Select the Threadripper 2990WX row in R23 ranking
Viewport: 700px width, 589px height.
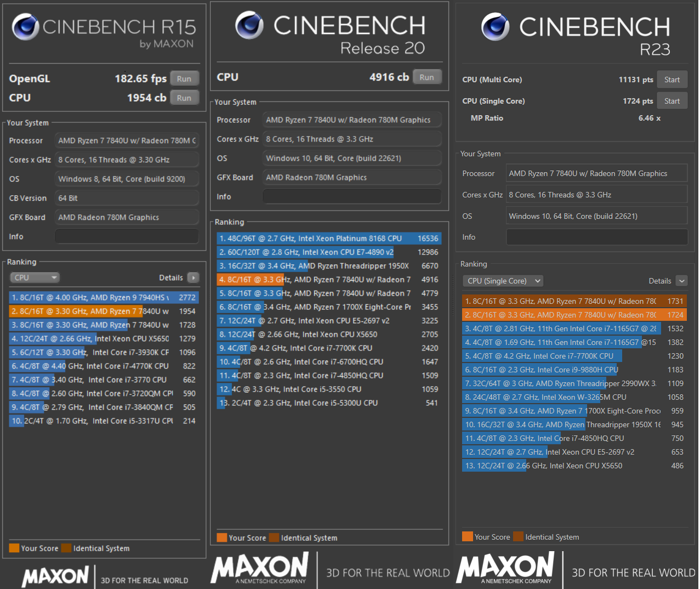pyautogui.click(x=574, y=383)
